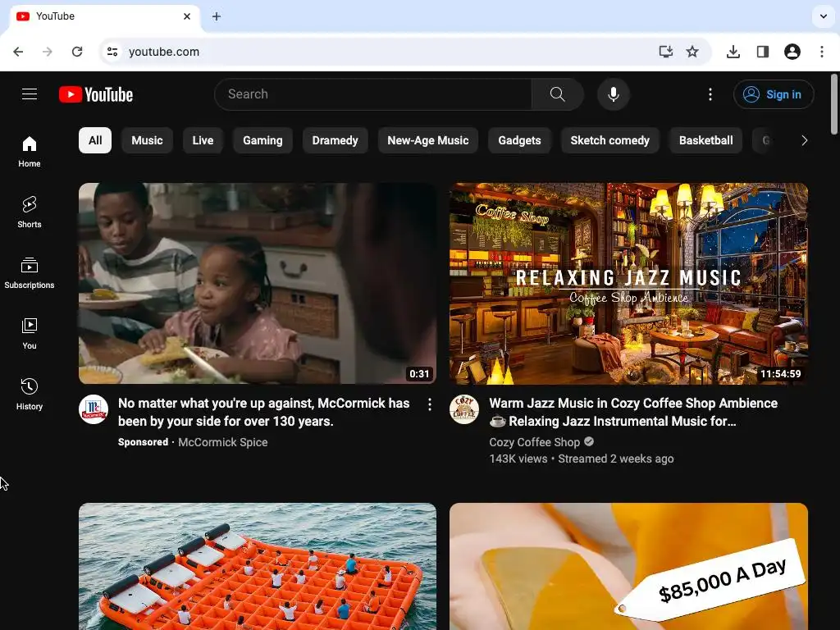Click the YouTube logo

tap(96, 94)
